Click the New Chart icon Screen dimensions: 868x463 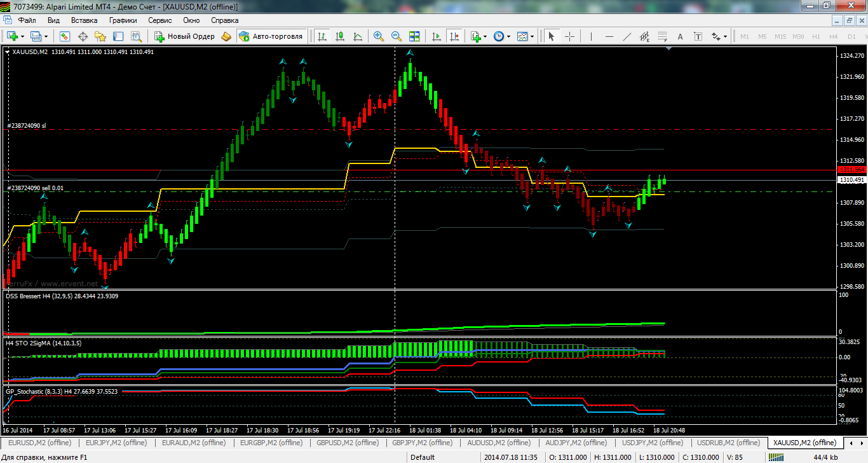click(13, 36)
